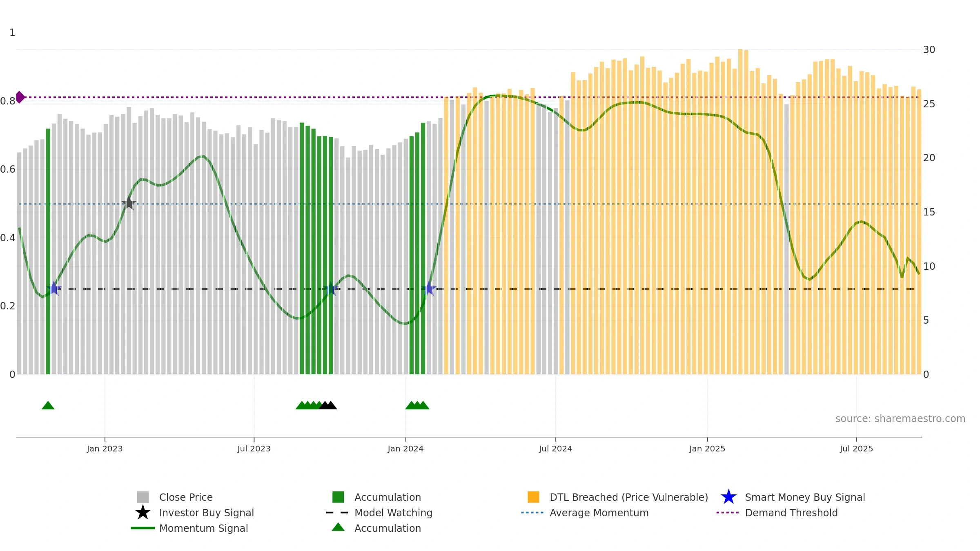Screen dimensions: 980x551
Task: Click the Jan 2025 x-axis tick label
Action: [707, 449]
